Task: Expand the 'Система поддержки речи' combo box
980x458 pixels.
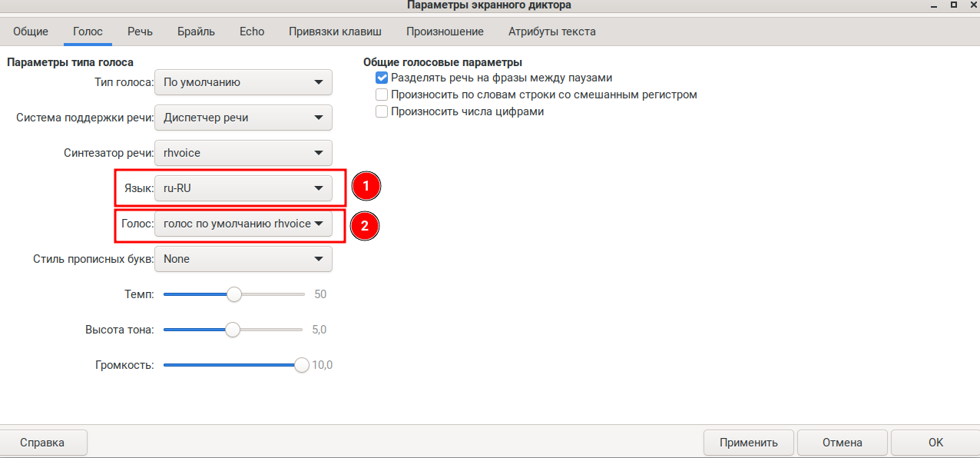Action: click(x=243, y=118)
